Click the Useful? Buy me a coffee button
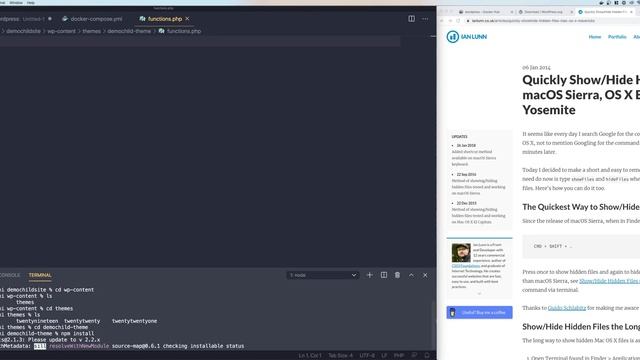The height and width of the screenshot is (360, 640). tap(479, 312)
